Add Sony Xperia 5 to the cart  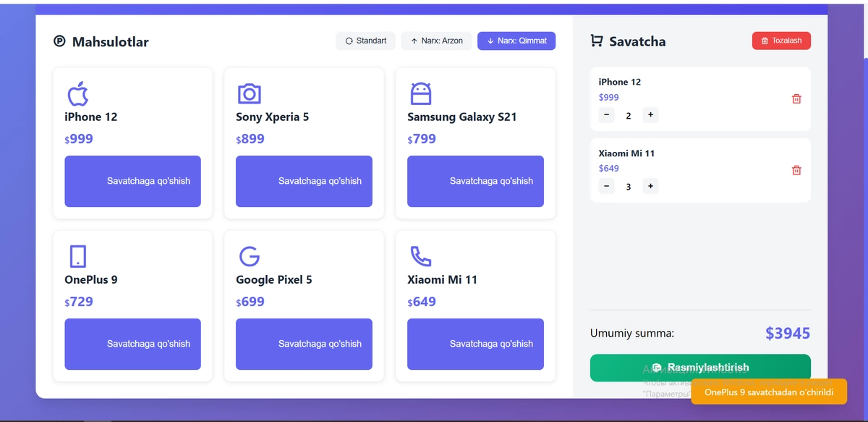[x=304, y=181]
